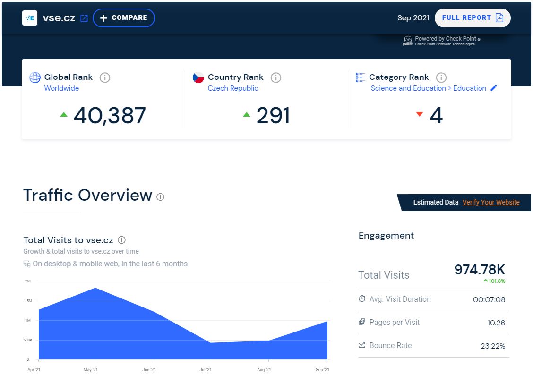Click the Bounce Rate value 23.22%
533x392 pixels.
click(x=493, y=346)
